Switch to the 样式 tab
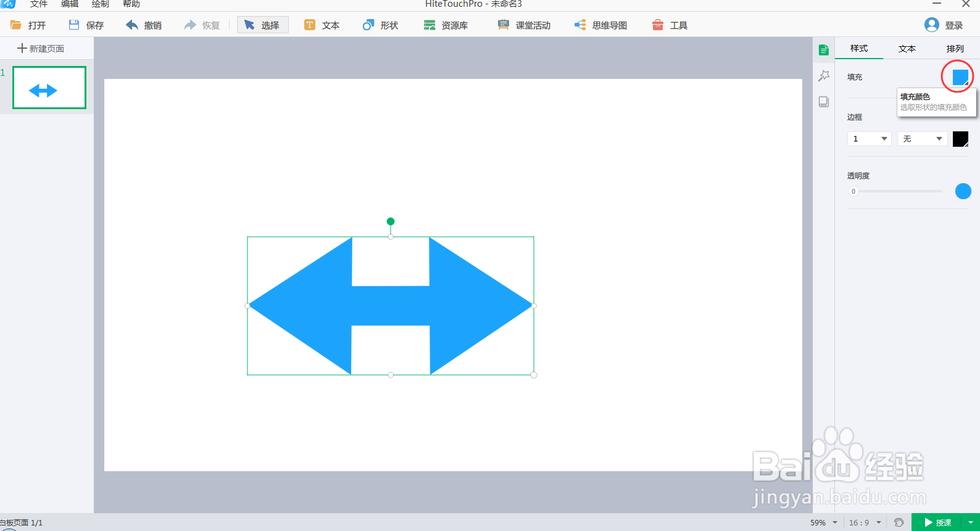The image size is (980, 531). click(x=859, y=48)
